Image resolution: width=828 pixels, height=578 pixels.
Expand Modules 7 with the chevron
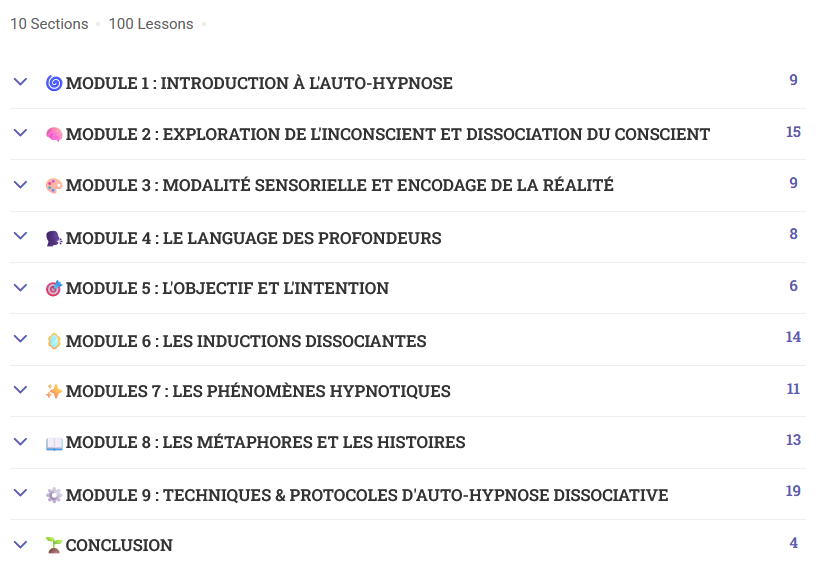click(20, 390)
